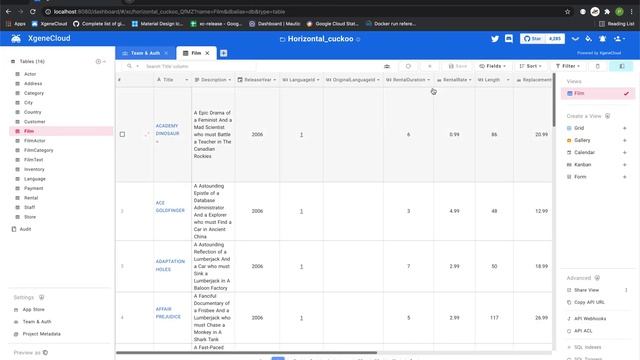
Task: Click Share View in the Advanced section
Action: [586, 290]
